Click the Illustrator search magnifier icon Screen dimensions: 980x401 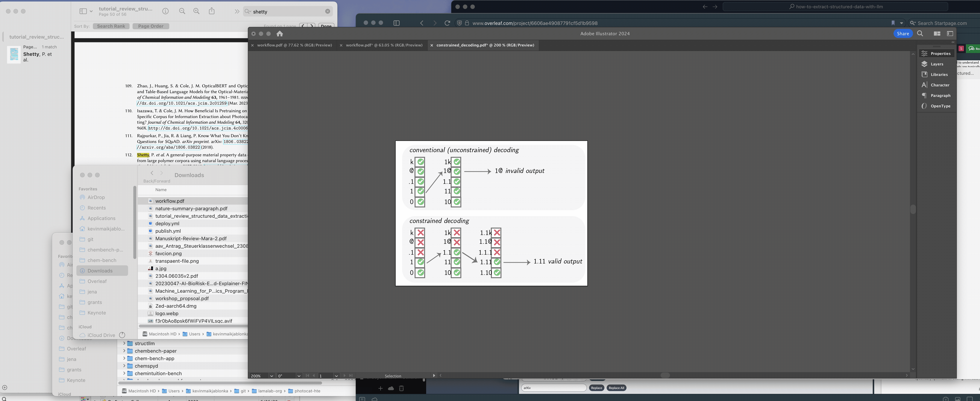920,34
